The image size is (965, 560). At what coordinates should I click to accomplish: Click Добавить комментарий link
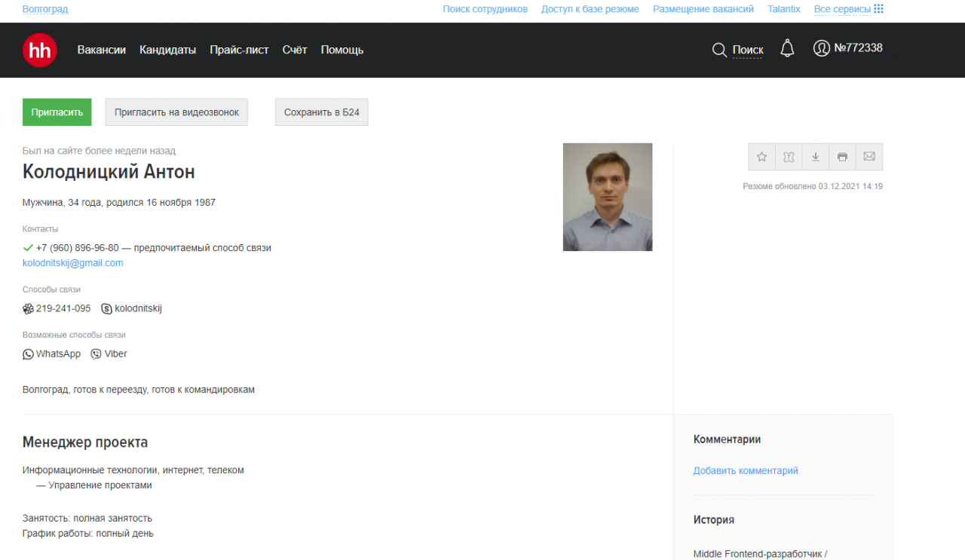tap(746, 470)
